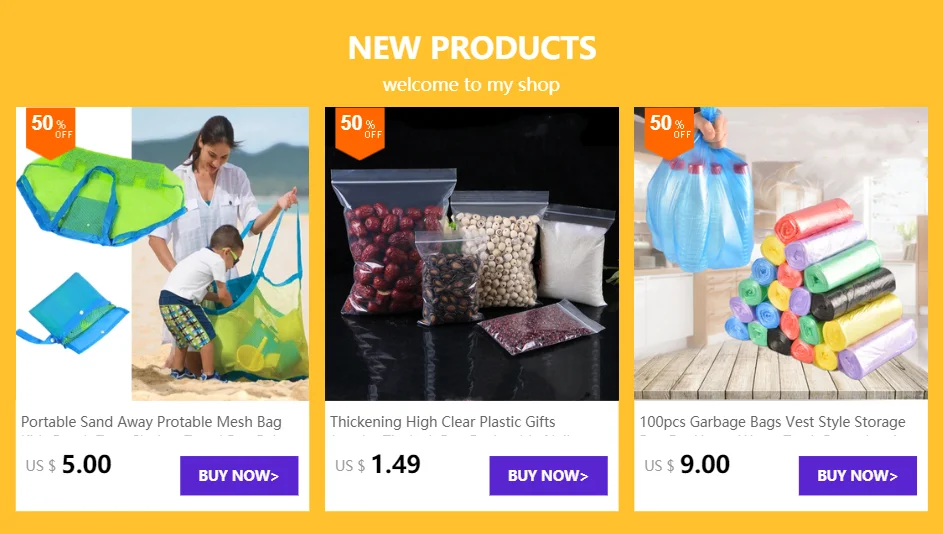Viewport: 943px width, 534px height.
Task: Open the beach mesh bag product image
Action: 162,254
